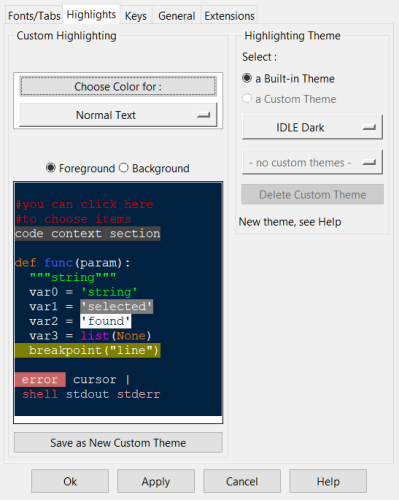This screenshot has height=500, width=399.
Task: Click Save as New Custom Theme
Action: (118, 443)
